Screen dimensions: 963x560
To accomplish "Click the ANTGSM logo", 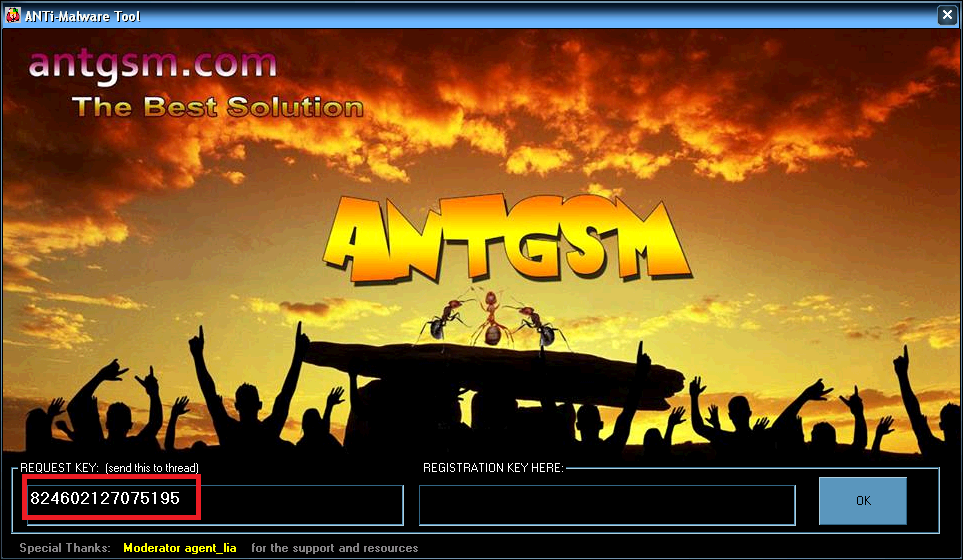I will [507, 241].
